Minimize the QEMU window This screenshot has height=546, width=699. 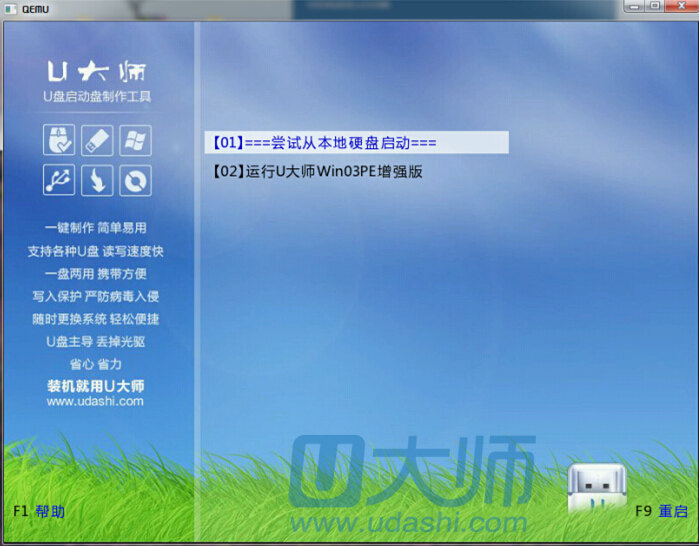pos(635,6)
